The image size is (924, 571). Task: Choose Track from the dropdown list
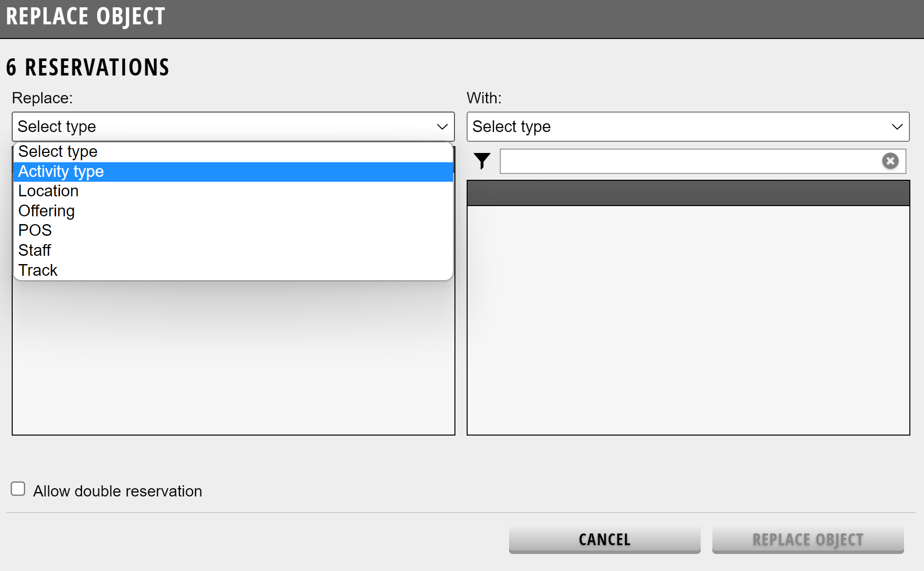pyautogui.click(x=233, y=270)
